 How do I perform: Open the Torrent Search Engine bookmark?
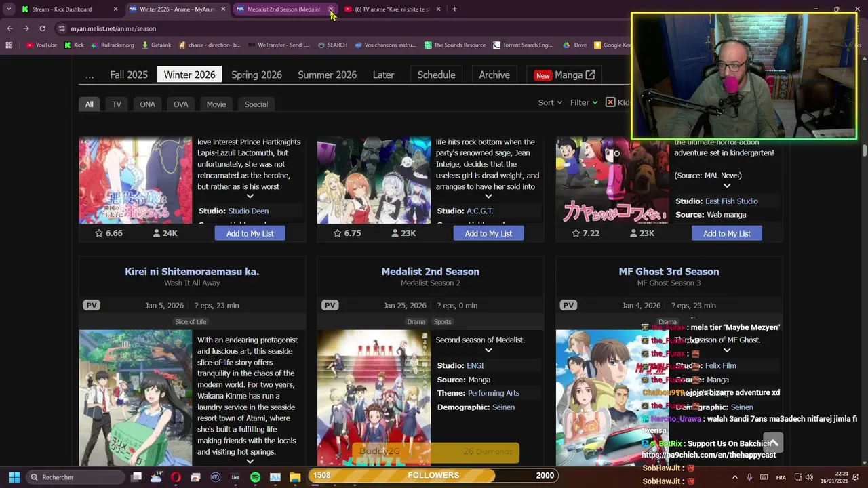click(524, 45)
